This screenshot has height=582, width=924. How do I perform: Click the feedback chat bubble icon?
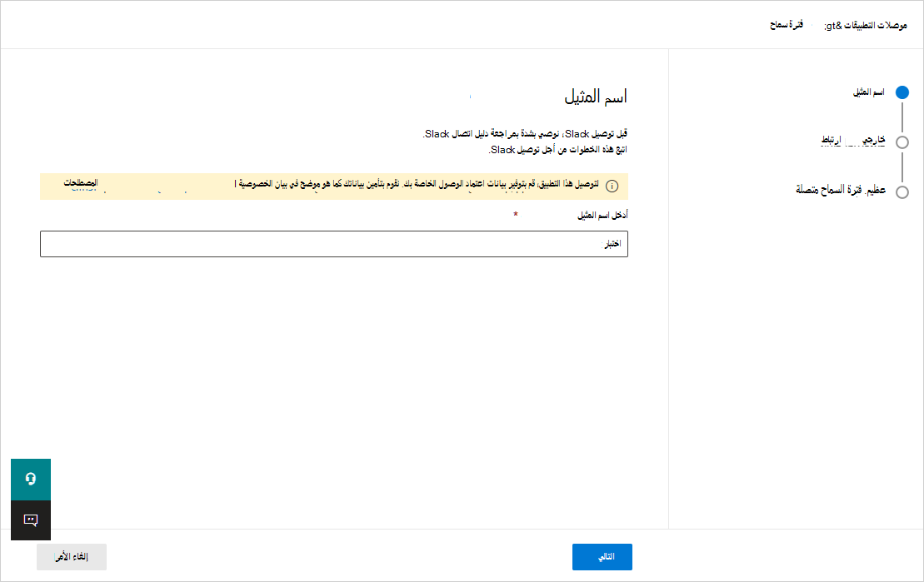tap(30, 520)
